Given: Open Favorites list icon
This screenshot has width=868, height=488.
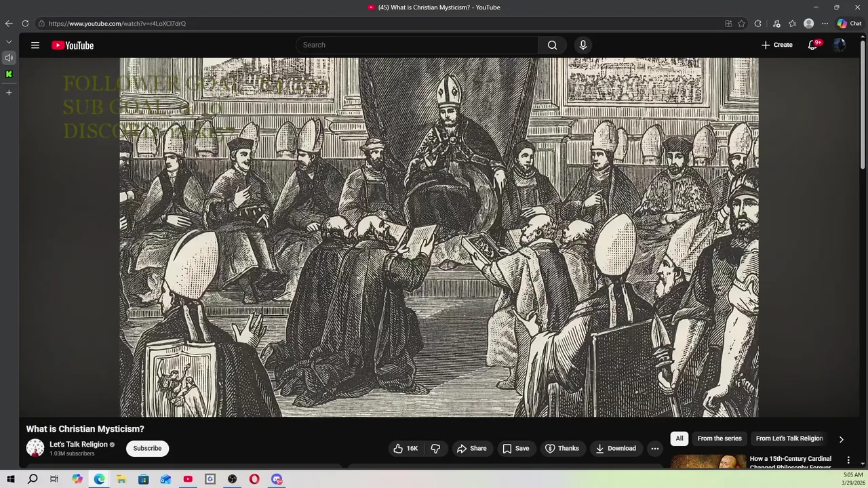Looking at the screenshot, I should click(792, 24).
